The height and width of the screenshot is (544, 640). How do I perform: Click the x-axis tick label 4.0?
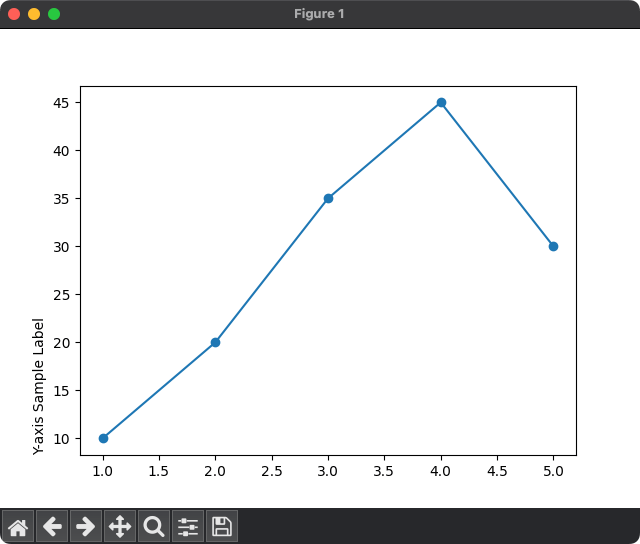click(x=441, y=471)
